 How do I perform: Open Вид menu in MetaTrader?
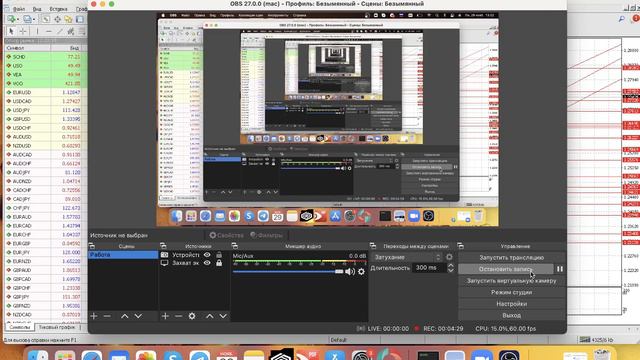click(37, 9)
